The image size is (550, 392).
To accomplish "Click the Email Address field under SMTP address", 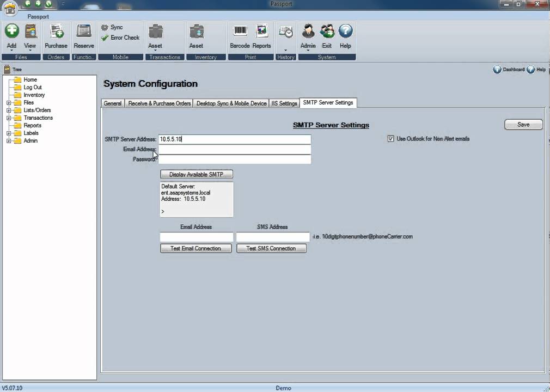I will click(235, 149).
